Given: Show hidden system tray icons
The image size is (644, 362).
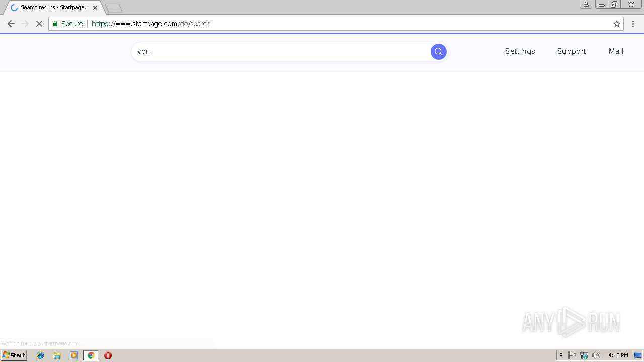Looking at the screenshot, I should click(x=561, y=355).
